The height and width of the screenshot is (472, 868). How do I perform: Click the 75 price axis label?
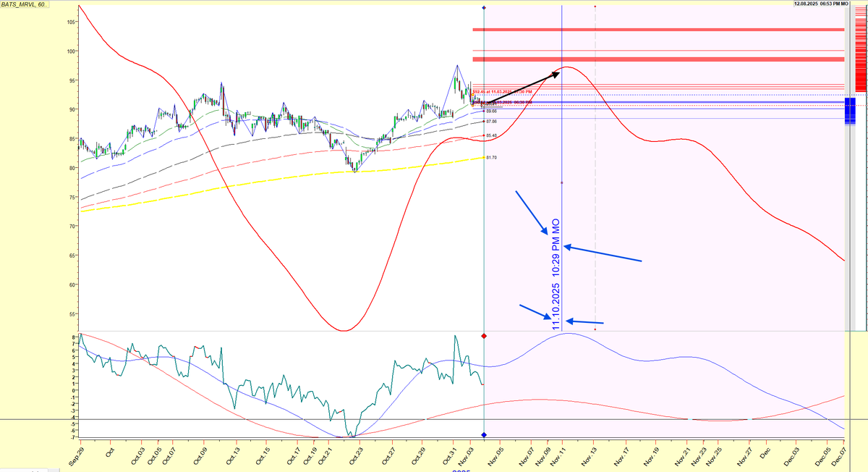click(x=72, y=197)
